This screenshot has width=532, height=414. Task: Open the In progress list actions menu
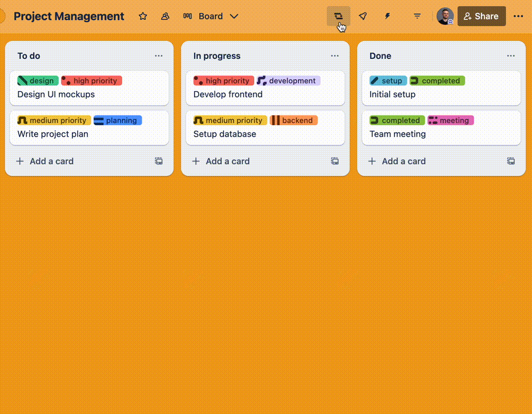coord(335,55)
